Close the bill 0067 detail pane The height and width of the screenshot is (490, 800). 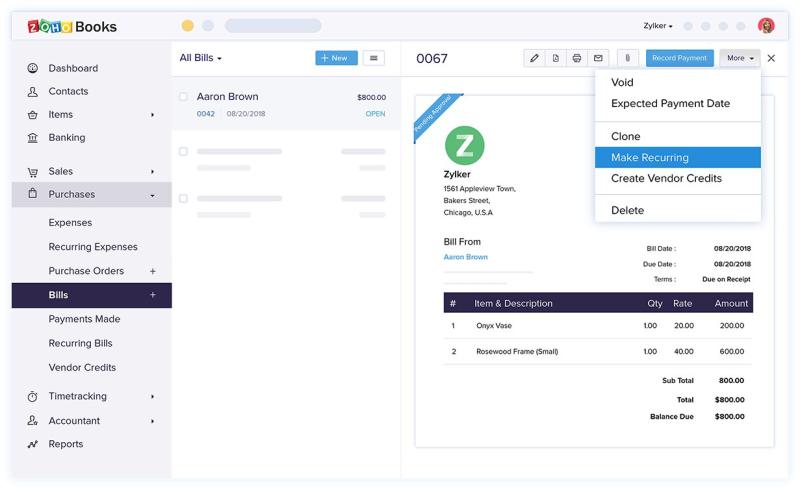[771, 58]
